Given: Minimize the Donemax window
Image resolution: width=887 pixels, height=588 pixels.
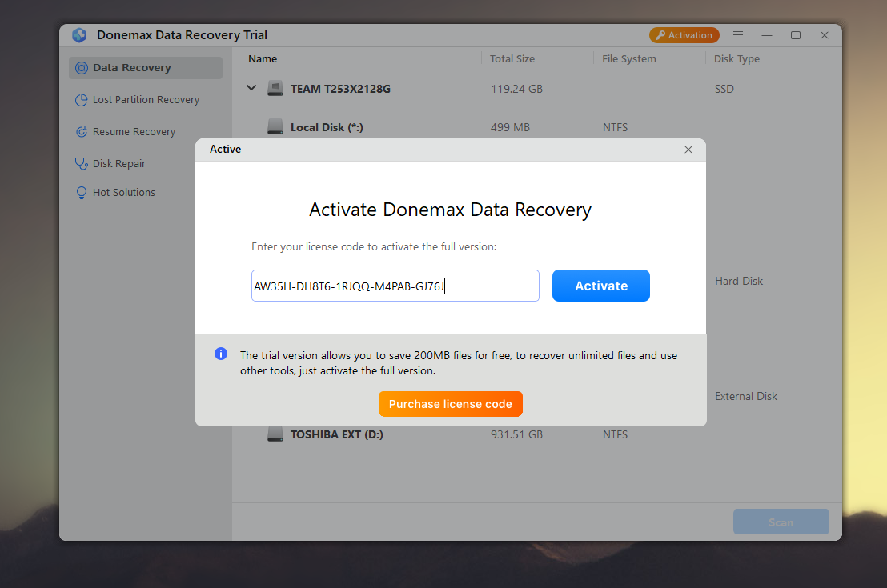Looking at the screenshot, I should (x=766, y=35).
